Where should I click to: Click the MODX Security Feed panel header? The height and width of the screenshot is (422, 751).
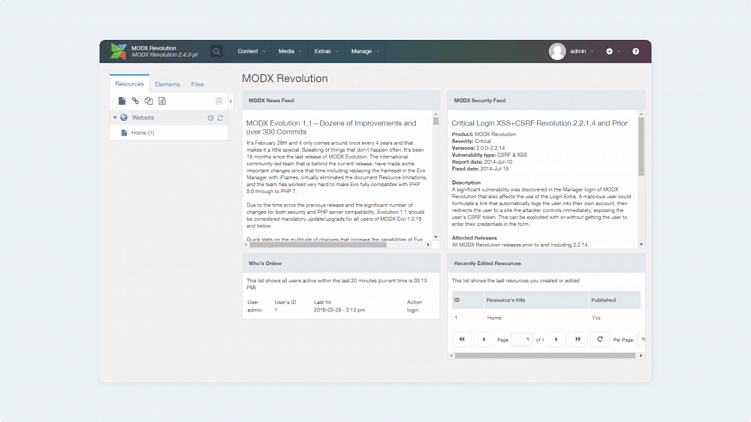coord(546,101)
